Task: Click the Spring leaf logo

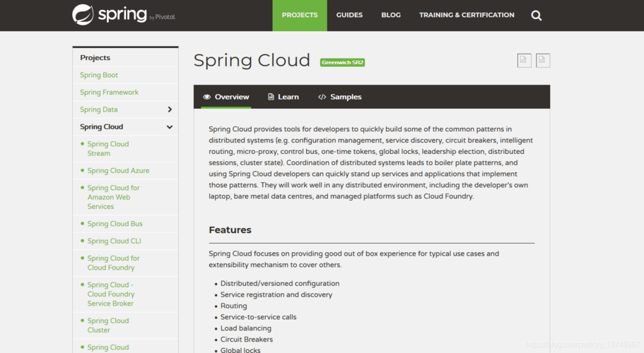Action: pos(83,15)
